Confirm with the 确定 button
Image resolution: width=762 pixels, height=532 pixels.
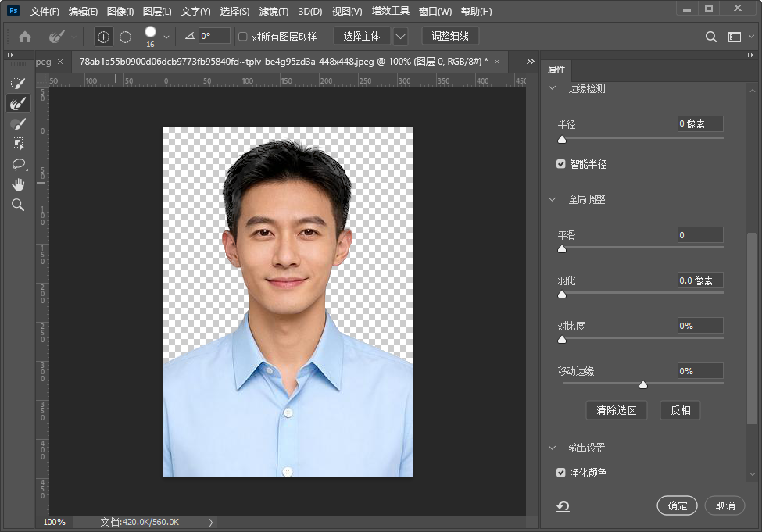pyautogui.click(x=677, y=505)
